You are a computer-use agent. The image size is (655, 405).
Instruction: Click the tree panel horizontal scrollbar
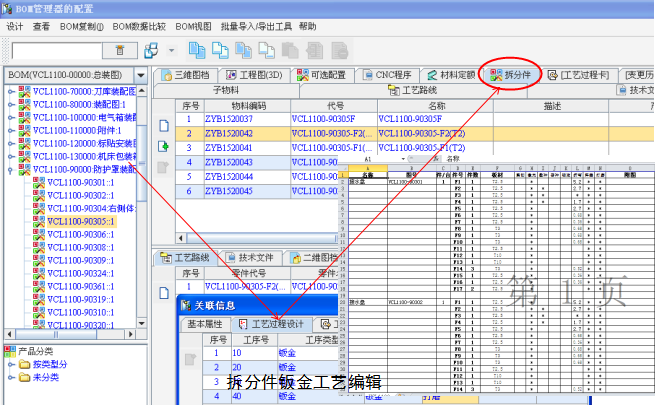pos(70,333)
